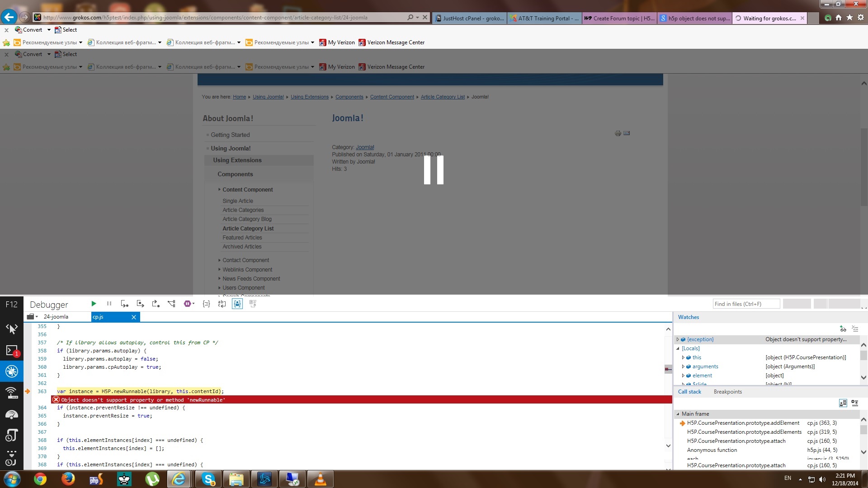Switch to the 24-joomla document tab
Screen dimensions: 868x488
[x=56, y=317]
